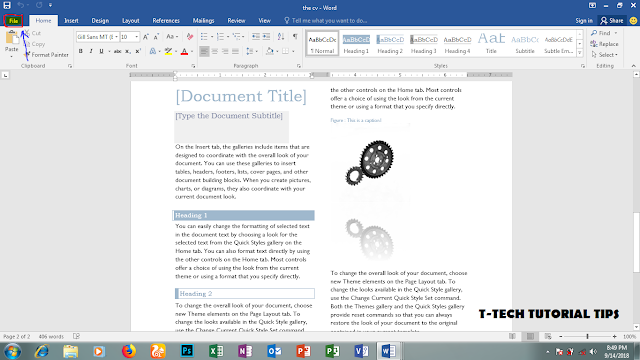Clear all formatting from selection

[190, 37]
